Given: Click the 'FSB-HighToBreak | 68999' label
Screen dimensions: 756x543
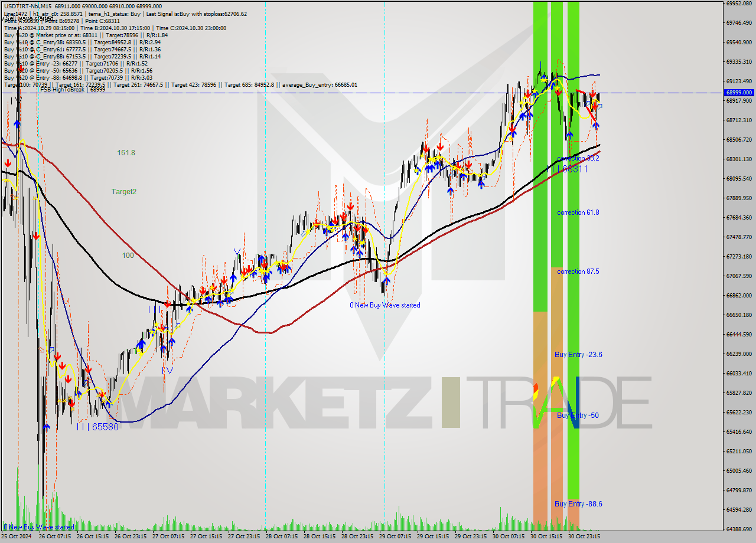Looking at the screenshot, I should 73,90.
